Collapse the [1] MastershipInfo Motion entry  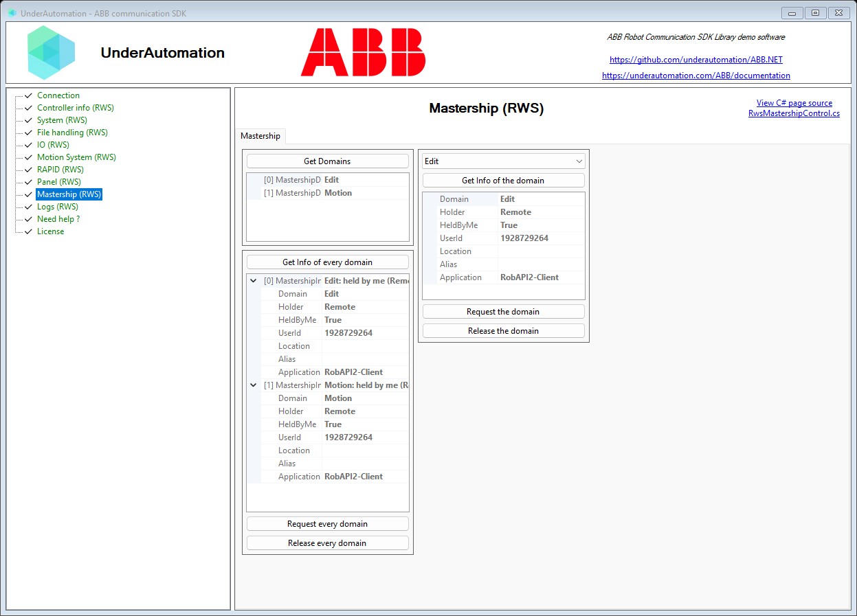253,385
